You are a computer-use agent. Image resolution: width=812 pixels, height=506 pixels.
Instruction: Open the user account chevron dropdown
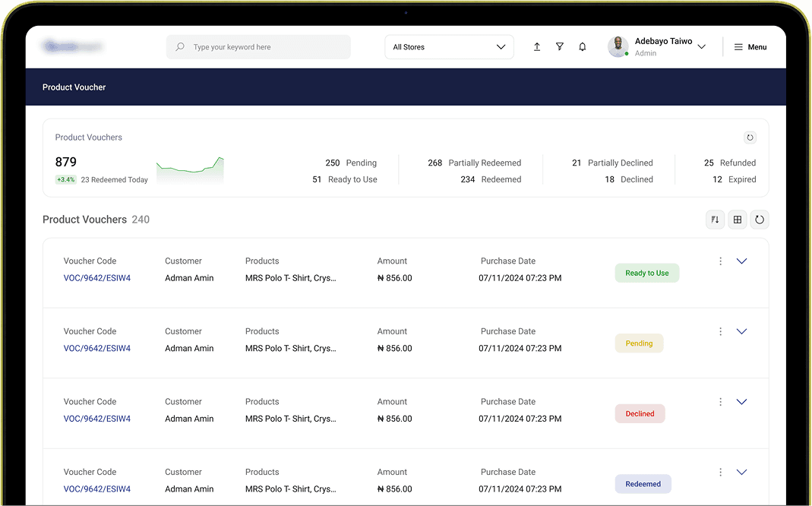tap(702, 46)
